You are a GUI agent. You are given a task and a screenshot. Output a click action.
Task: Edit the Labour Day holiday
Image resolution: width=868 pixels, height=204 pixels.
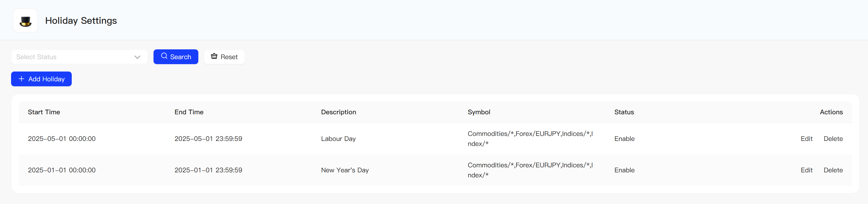click(806, 139)
